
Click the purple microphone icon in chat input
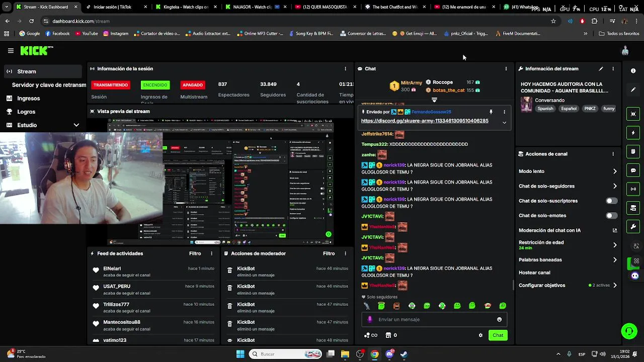(370, 320)
